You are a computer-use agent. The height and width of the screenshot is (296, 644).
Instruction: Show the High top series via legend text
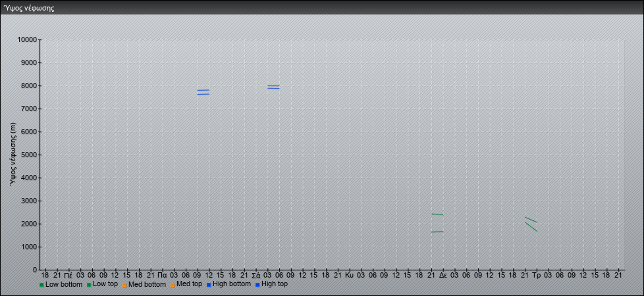pos(275,284)
